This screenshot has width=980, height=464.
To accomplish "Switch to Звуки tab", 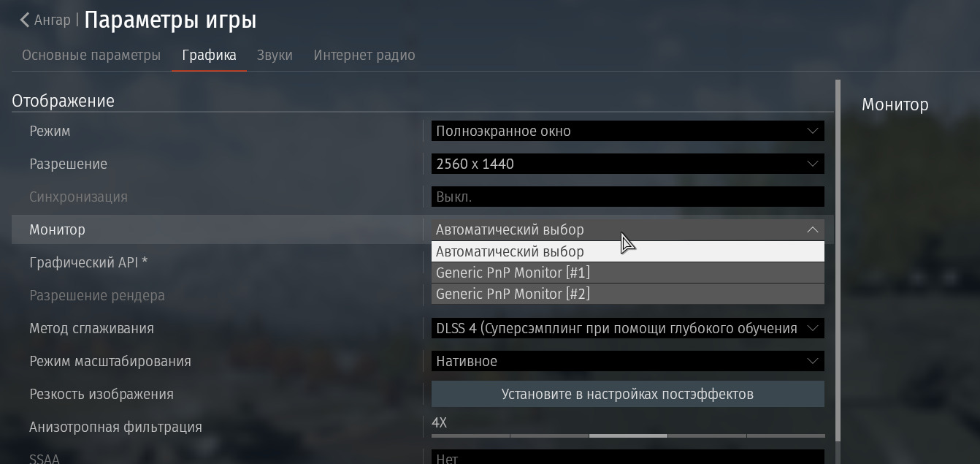I will tap(275, 56).
